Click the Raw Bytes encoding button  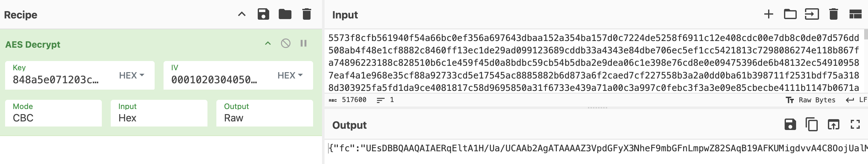[x=811, y=100]
